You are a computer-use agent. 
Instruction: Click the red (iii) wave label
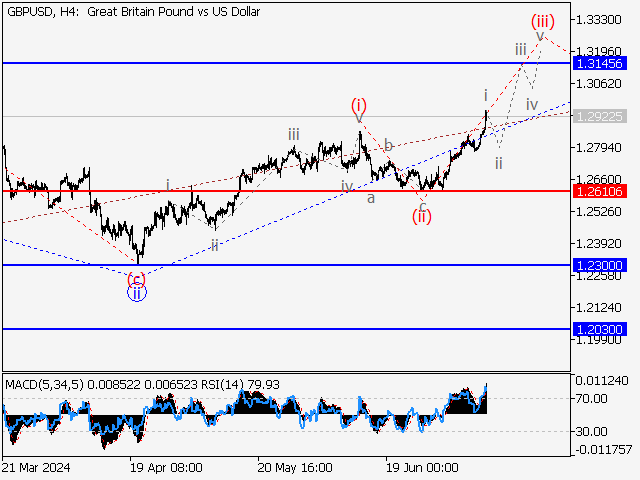(x=542, y=21)
